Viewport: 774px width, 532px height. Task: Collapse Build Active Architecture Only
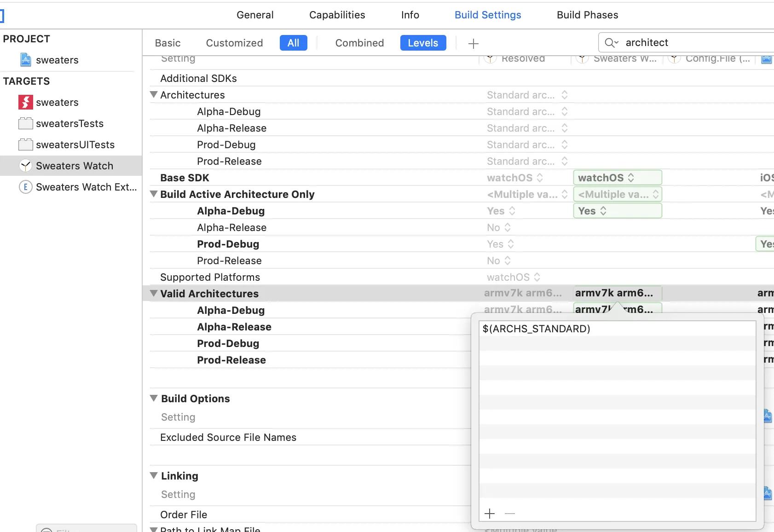154,194
